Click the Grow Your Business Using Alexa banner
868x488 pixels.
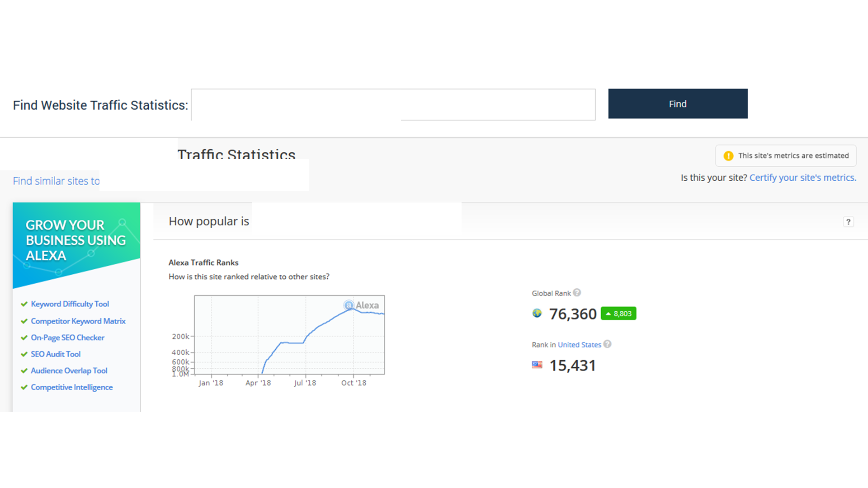76,239
